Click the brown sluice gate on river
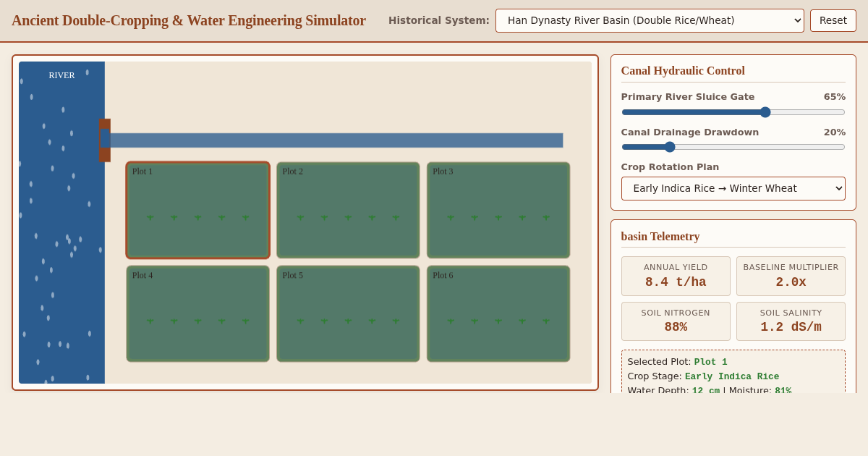 tap(105, 140)
